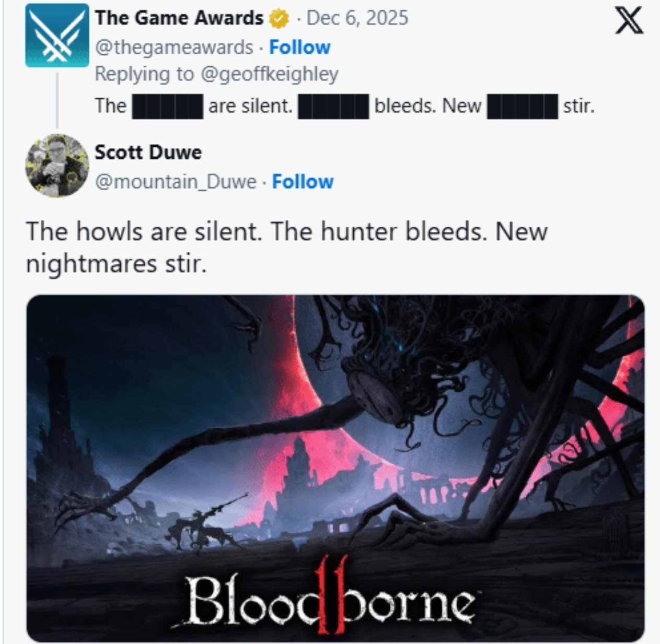
Task: Click the X logo
Action: (629, 21)
